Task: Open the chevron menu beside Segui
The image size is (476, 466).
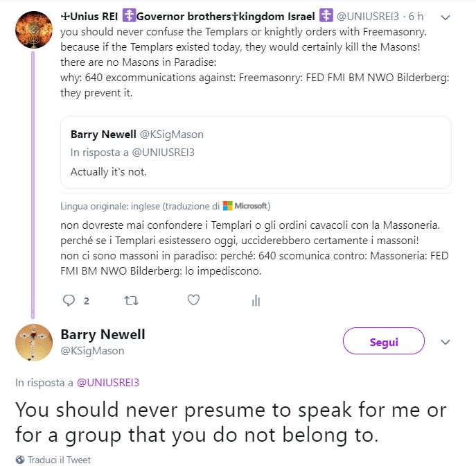Action: point(446,342)
